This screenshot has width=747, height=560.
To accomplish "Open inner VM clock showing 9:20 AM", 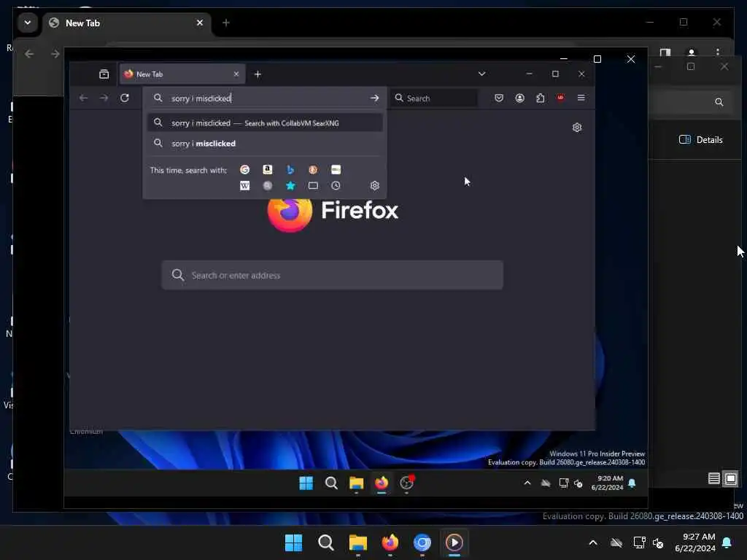I will point(607,483).
